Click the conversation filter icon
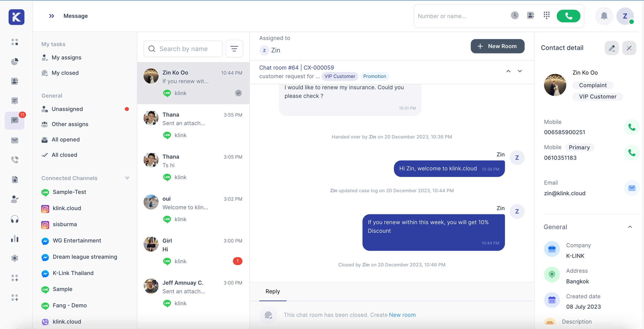644x329 pixels. point(234,49)
